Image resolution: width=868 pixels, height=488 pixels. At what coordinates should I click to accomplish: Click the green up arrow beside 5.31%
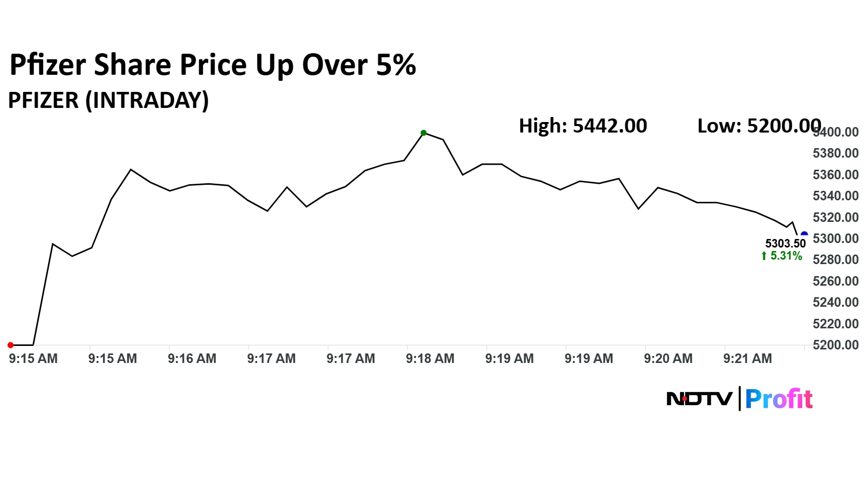tap(764, 256)
